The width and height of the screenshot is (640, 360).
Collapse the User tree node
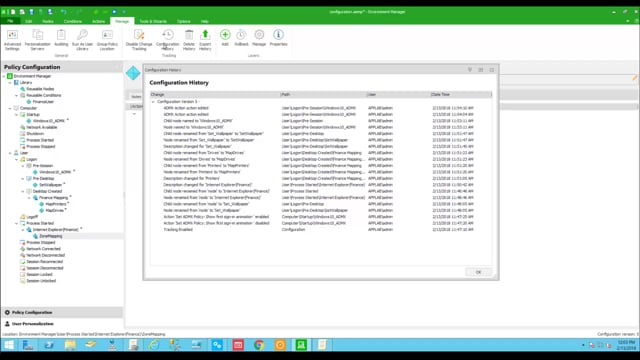pos(10,153)
